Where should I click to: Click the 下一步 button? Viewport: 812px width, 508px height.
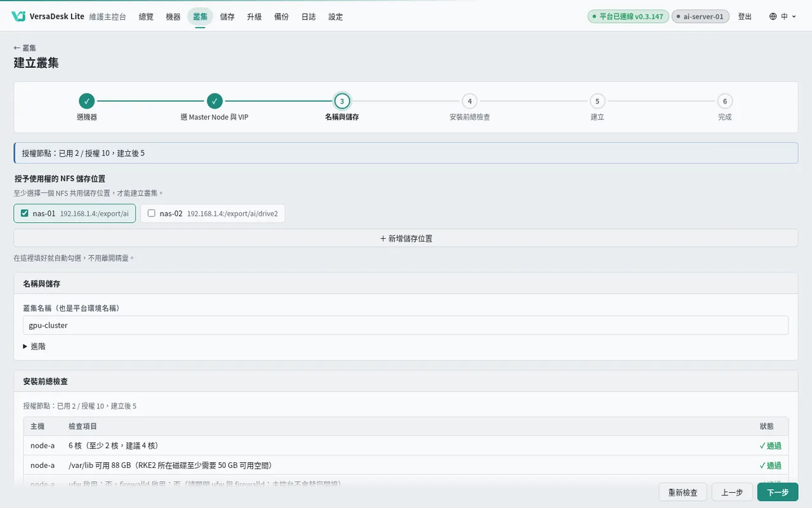[x=778, y=492]
